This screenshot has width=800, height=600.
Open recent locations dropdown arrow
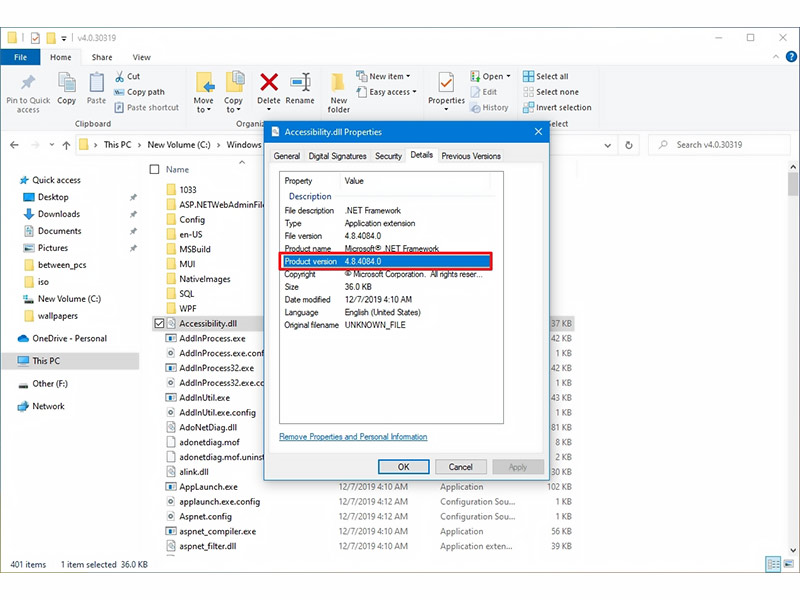pyautogui.click(x=52, y=145)
